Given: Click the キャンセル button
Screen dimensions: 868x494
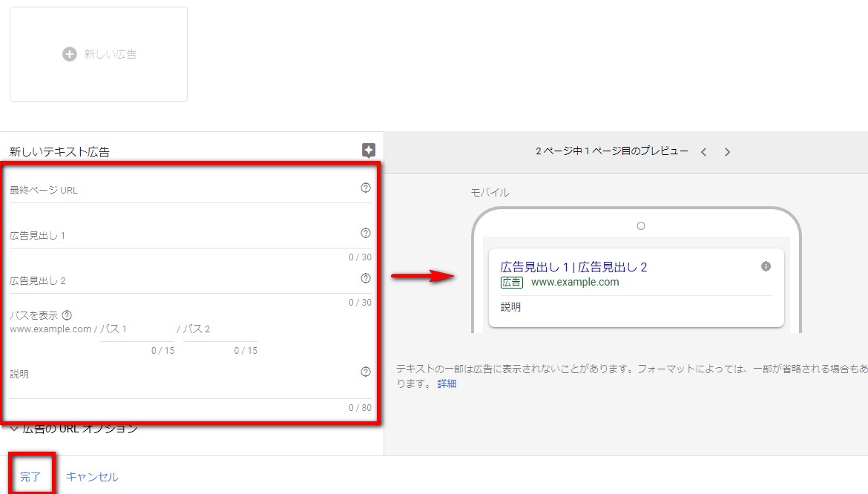Looking at the screenshot, I should tap(92, 477).
